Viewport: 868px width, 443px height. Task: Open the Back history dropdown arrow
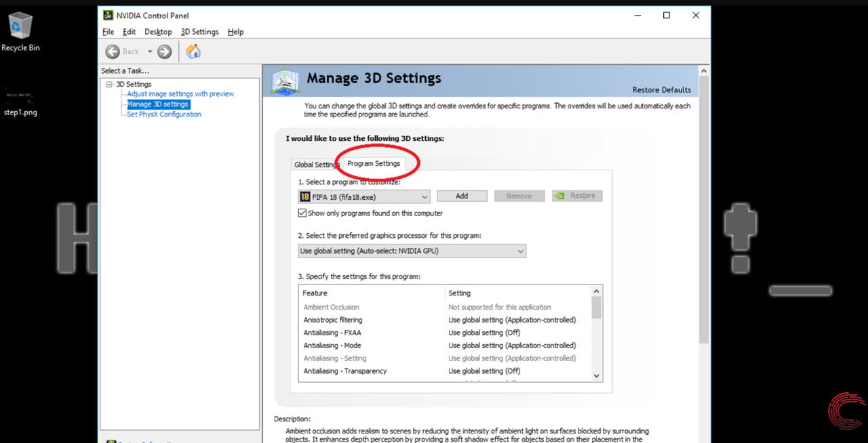click(150, 51)
